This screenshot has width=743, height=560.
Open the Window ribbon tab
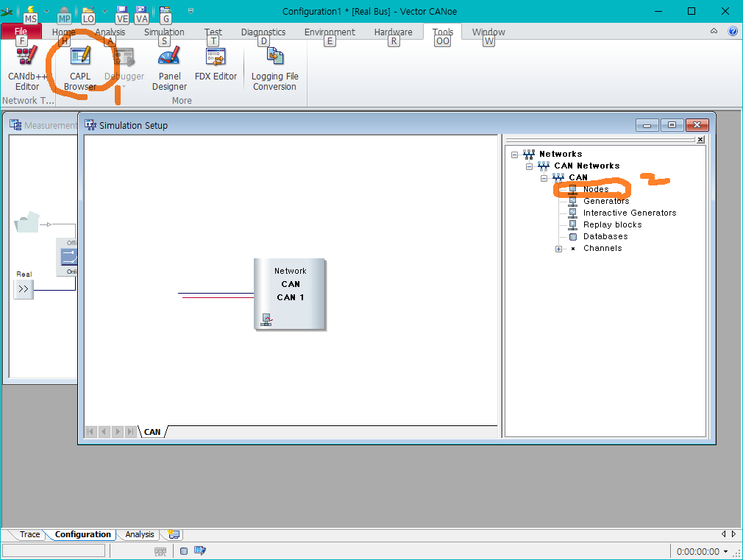pos(488,32)
